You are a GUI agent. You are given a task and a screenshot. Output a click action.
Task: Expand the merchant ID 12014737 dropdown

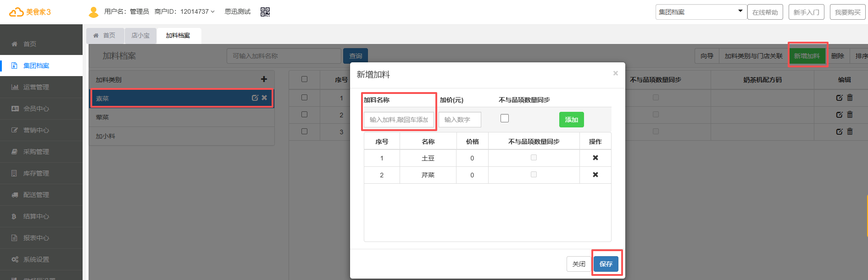coord(198,11)
